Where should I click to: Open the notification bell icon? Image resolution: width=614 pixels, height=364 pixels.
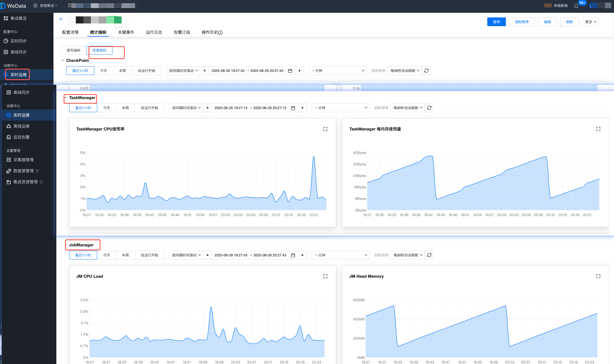click(x=576, y=6)
